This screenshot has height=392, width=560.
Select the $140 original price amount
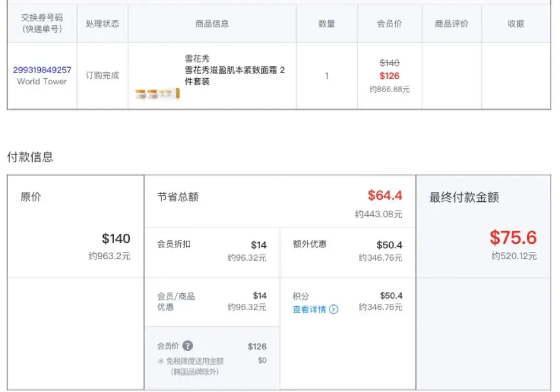[116, 239]
